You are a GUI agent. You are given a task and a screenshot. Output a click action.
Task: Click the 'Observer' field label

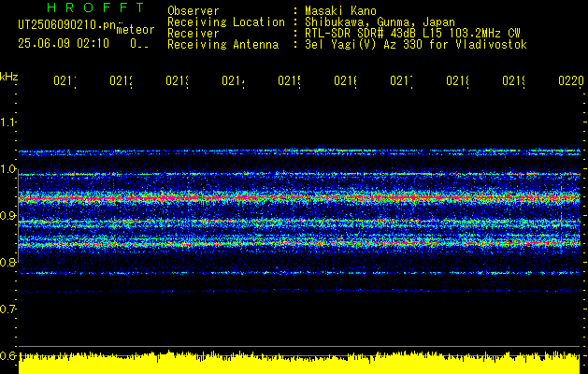coord(194,11)
